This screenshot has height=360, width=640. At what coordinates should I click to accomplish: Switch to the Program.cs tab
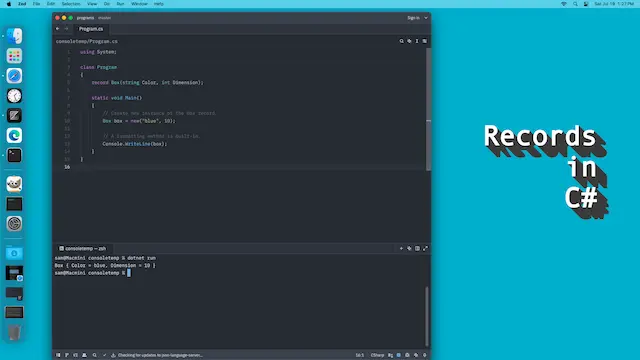coord(91,29)
